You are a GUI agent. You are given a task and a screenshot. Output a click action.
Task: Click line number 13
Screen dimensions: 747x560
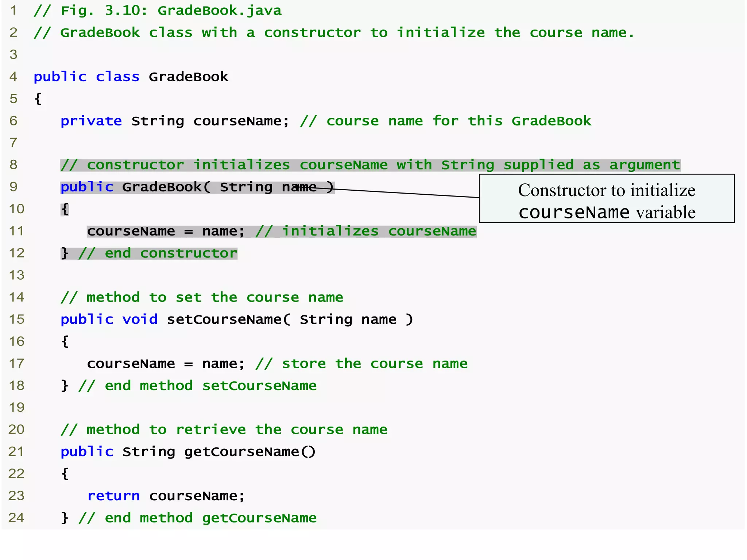tap(16, 275)
